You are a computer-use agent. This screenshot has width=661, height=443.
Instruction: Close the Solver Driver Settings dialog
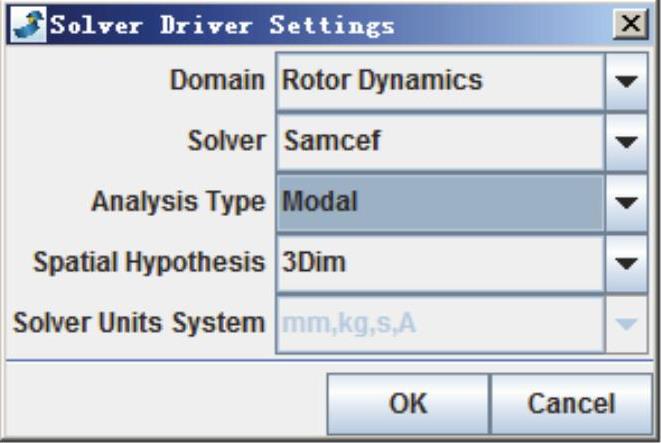628,24
